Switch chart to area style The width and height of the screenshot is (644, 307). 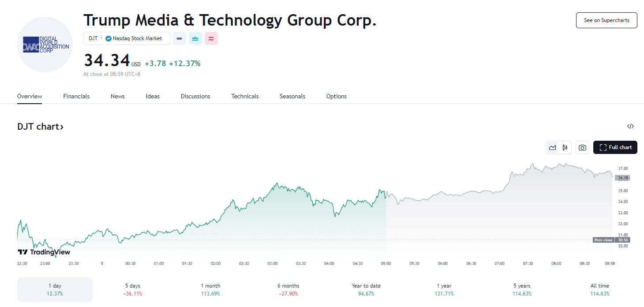click(x=552, y=147)
